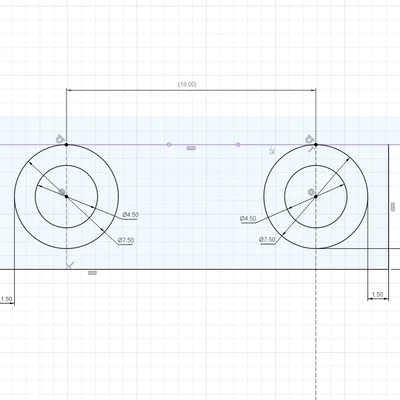
Task: Click the top tangent point of left circle
Action: [x=67, y=145]
